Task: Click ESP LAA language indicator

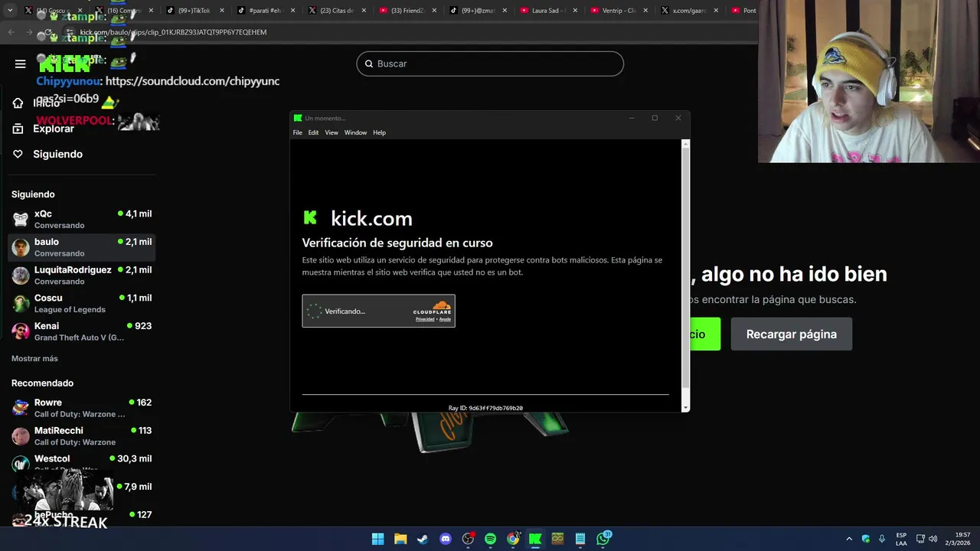Action: [901, 539]
